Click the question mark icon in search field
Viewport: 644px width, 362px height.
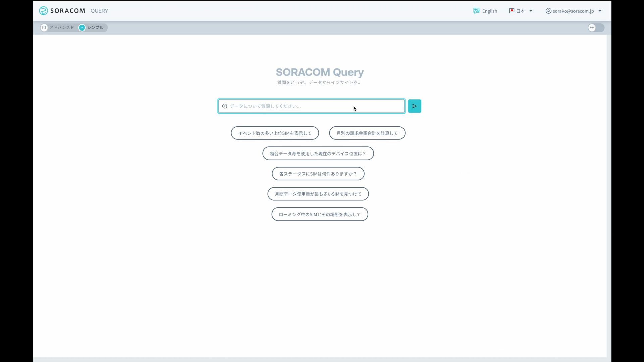[225, 106]
